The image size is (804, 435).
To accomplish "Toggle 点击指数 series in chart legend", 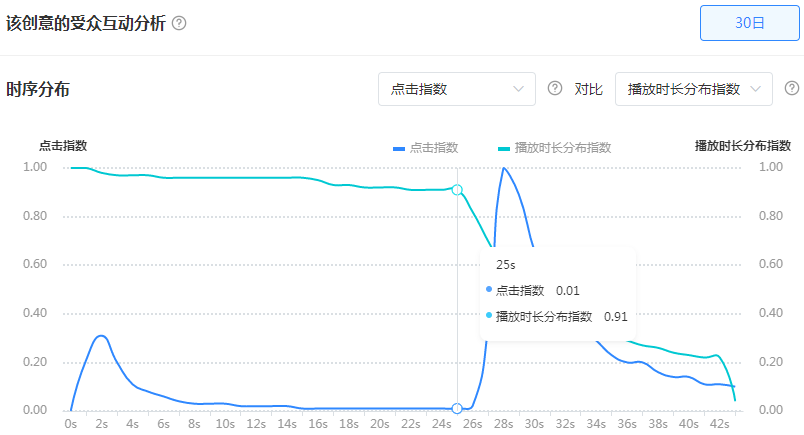I will 426,147.
